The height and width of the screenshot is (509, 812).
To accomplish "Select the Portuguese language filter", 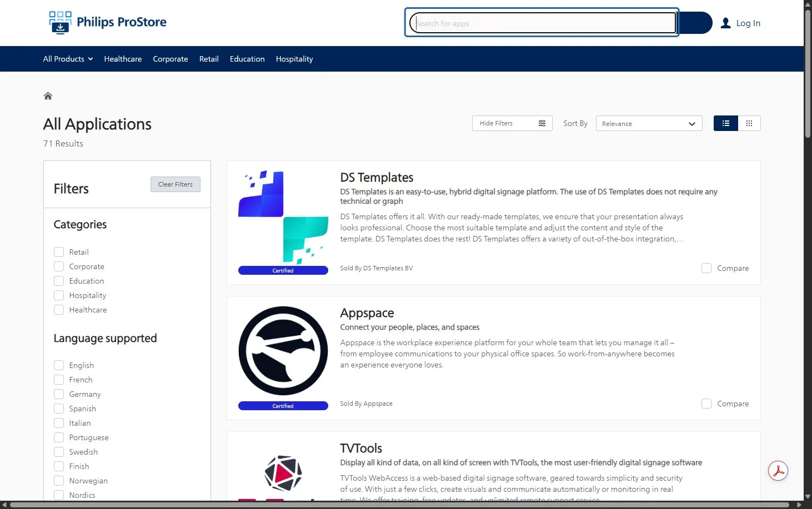I will (x=59, y=437).
